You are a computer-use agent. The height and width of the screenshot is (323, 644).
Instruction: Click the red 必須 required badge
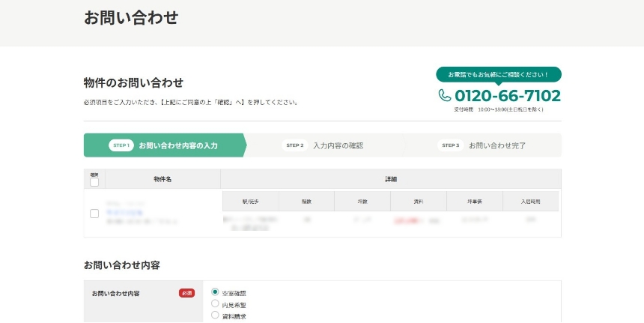click(x=186, y=293)
